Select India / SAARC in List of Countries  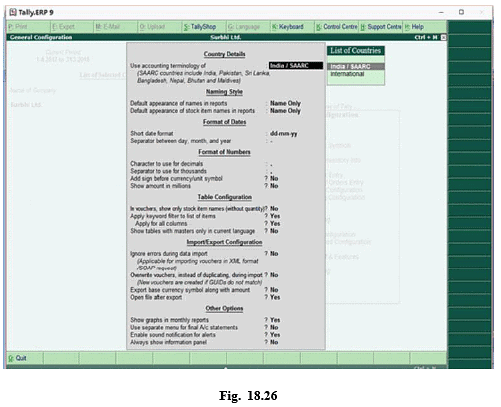pos(356,66)
